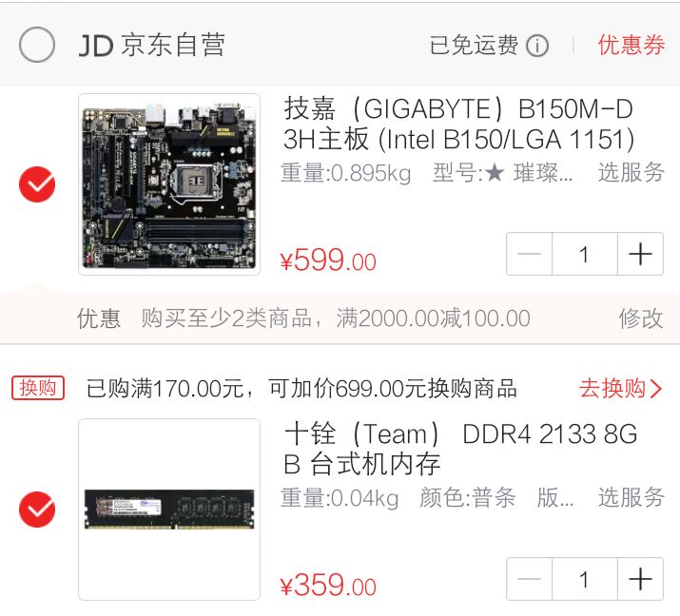Decrease GIGABYTE motherboard quantity with minus
Viewport: 680px width, 616px height.
click(529, 254)
